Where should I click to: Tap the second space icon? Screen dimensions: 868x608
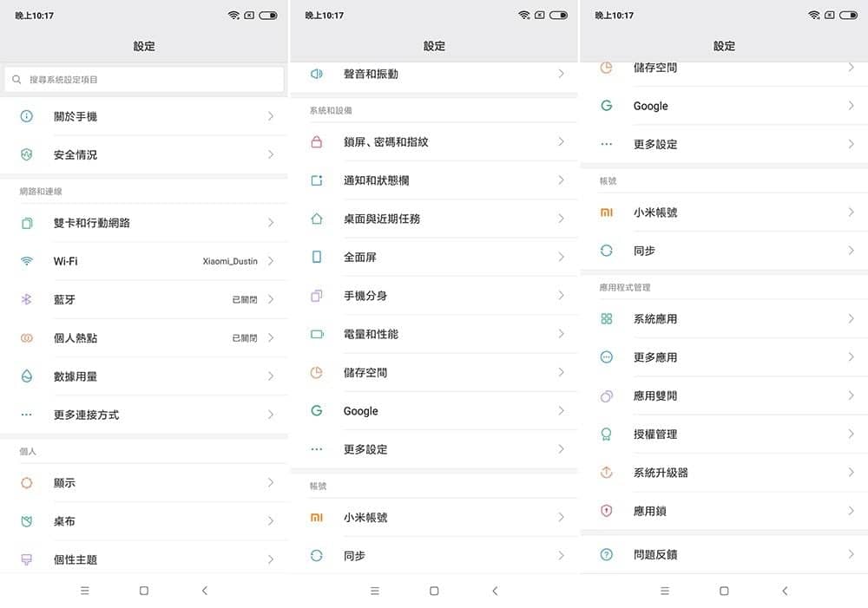[x=317, y=296]
